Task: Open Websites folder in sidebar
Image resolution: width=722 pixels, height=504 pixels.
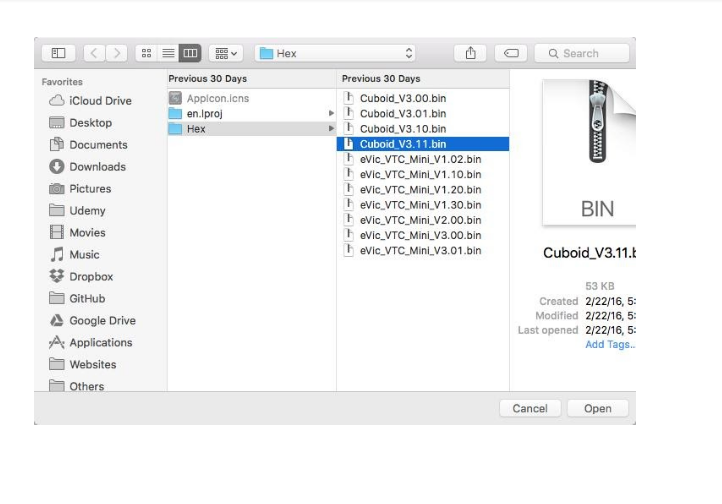Action: (x=82, y=365)
